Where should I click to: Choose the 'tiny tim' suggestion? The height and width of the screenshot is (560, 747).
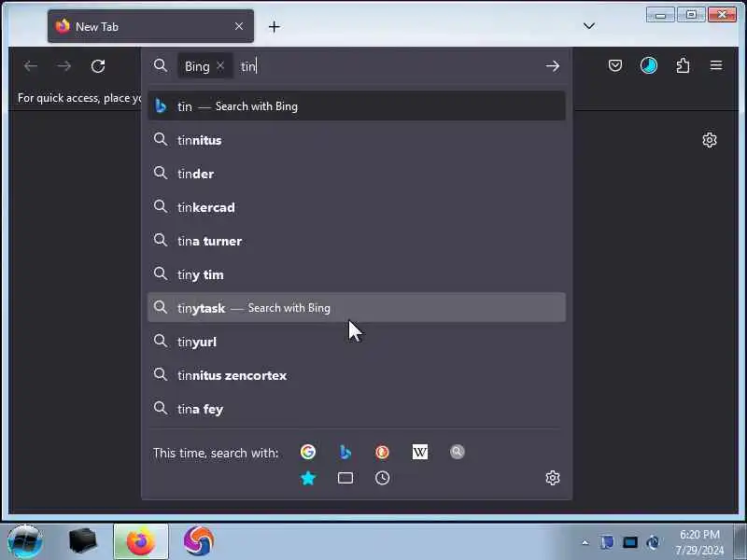click(357, 274)
